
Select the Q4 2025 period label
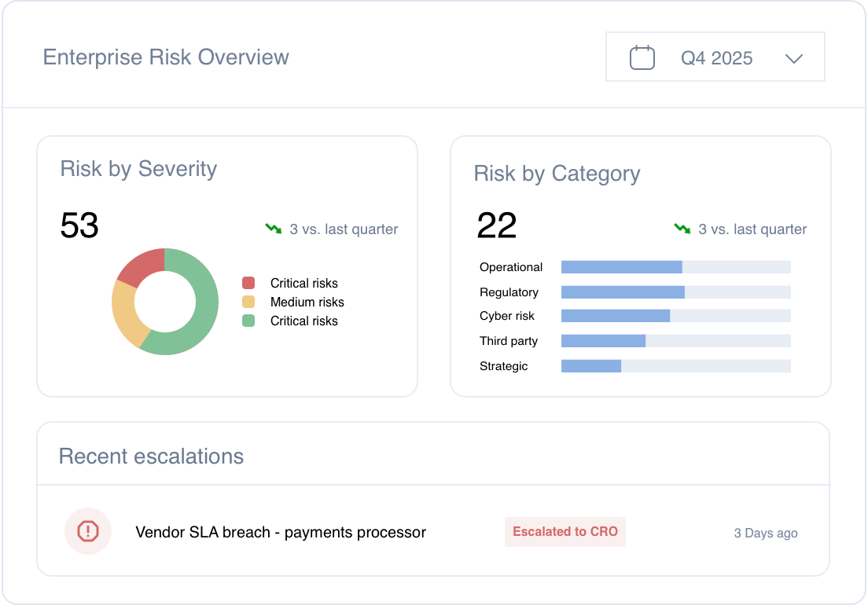pos(716,58)
